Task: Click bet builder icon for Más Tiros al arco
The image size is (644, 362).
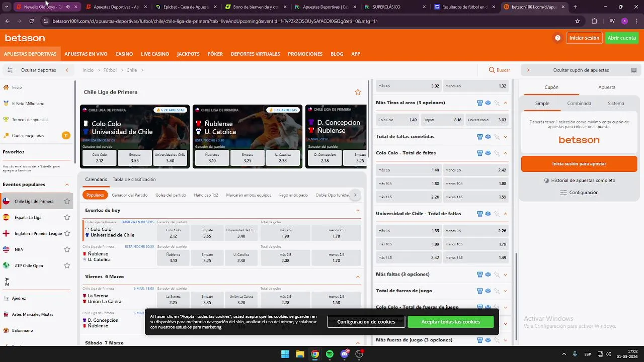Action: click(x=488, y=103)
